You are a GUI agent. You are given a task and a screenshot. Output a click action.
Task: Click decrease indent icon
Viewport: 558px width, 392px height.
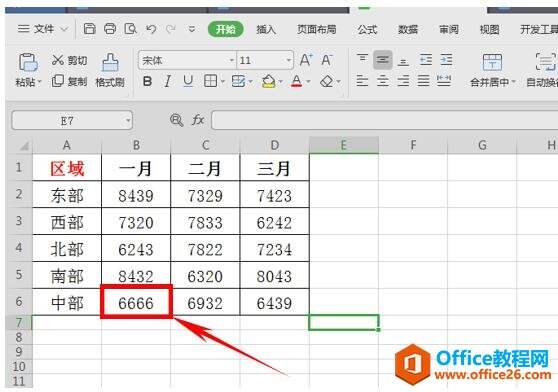coord(426,60)
